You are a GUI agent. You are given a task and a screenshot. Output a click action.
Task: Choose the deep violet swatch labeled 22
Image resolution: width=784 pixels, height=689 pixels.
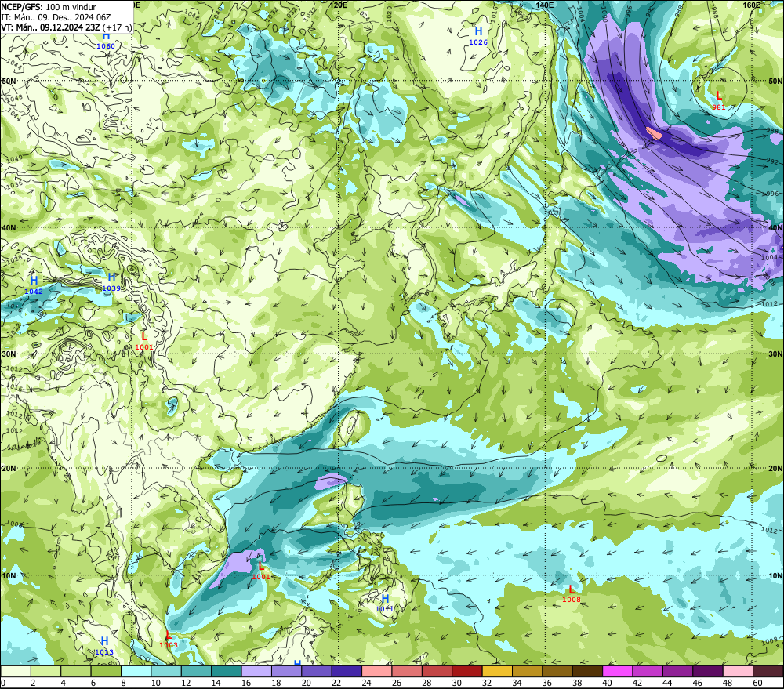[x=347, y=672]
